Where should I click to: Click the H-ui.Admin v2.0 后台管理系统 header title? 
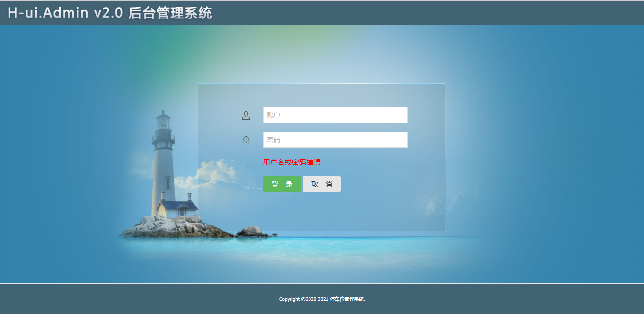(110, 13)
